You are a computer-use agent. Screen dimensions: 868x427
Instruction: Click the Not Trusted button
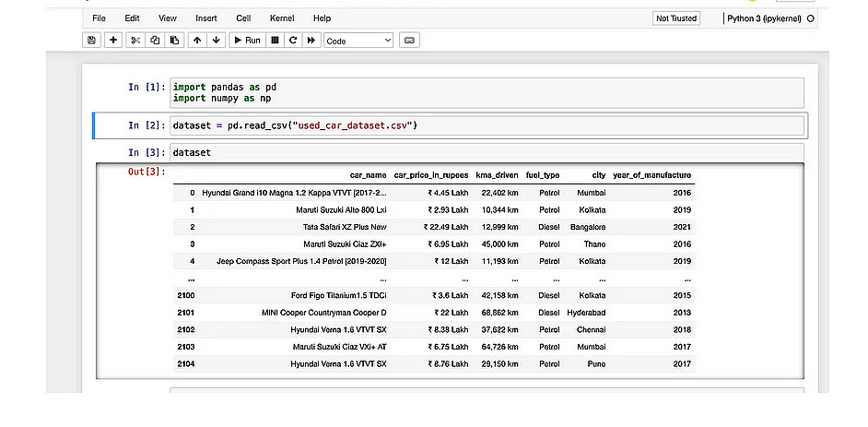(676, 18)
